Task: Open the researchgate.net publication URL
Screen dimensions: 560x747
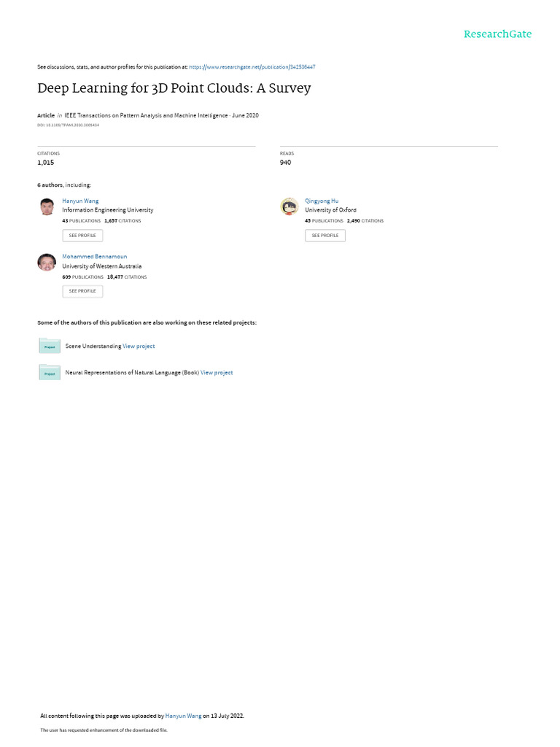Action: coord(252,67)
